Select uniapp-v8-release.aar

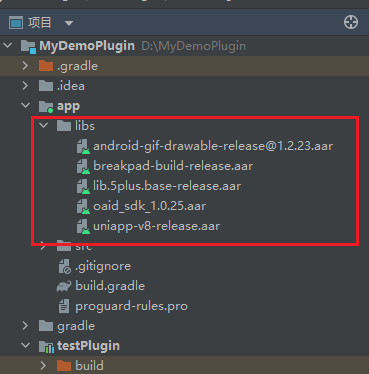pos(157,226)
